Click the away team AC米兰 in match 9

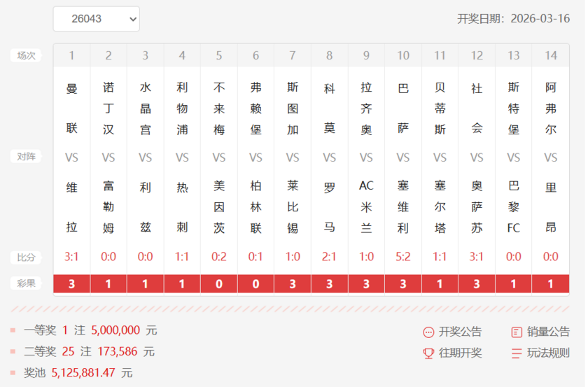point(366,206)
